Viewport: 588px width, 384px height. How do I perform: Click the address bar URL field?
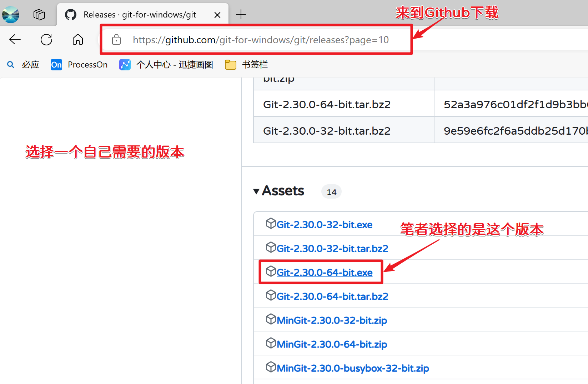pyautogui.click(x=261, y=40)
